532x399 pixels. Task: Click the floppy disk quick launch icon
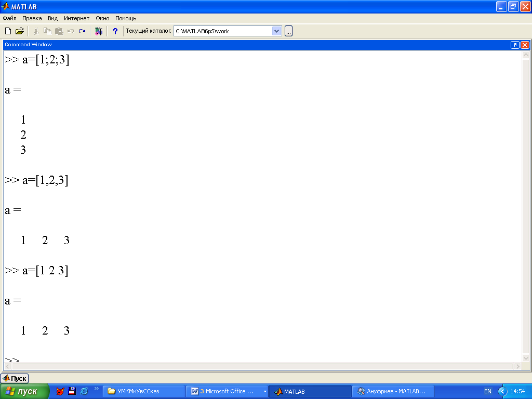pos(72,391)
